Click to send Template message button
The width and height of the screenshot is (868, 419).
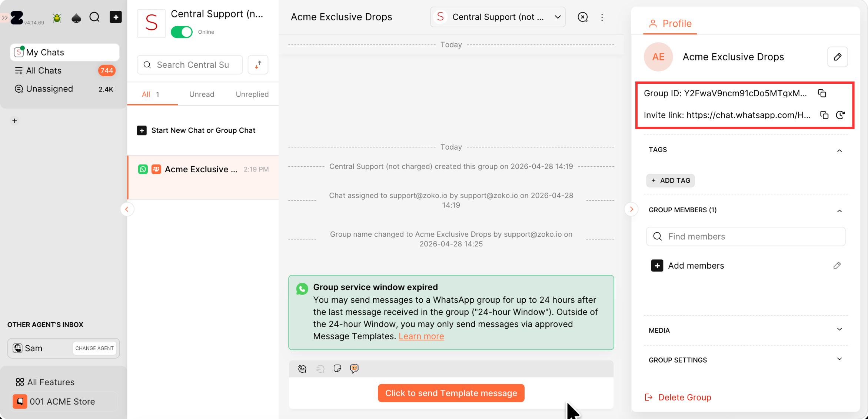click(451, 393)
